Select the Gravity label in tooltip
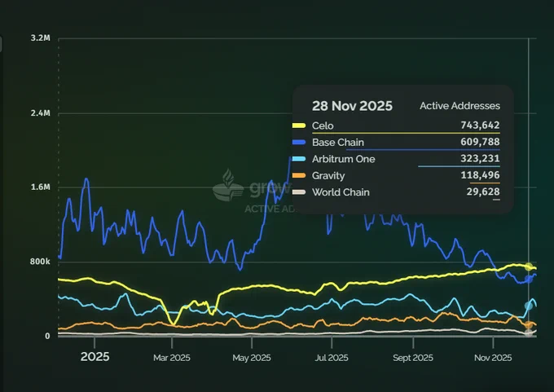Image resolution: width=554 pixels, height=392 pixels. 328,176
